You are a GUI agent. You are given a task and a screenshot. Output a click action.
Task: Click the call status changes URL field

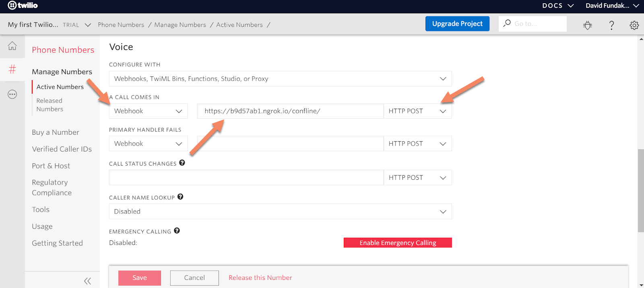tap(246, 177)
